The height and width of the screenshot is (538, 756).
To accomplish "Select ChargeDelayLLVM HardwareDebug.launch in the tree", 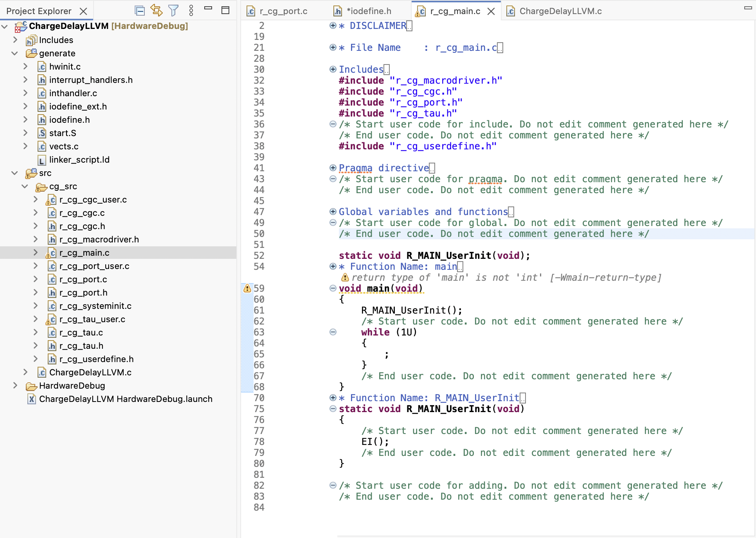I will tap(125, 399).
